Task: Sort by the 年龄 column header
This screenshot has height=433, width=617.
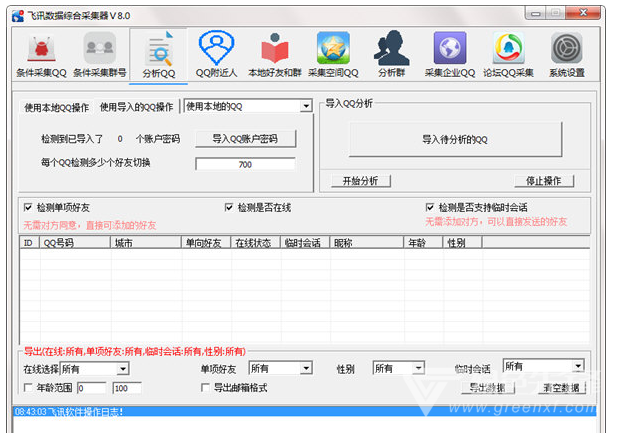Action: click(x=423, y=243)
